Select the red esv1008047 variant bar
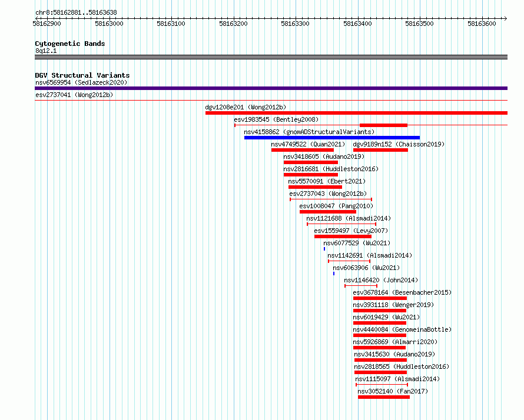 (328, 212)
